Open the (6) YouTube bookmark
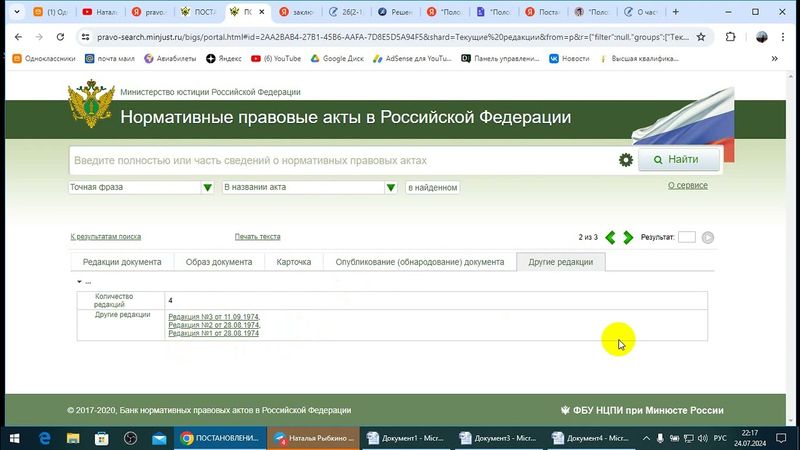 coord(276,59)
